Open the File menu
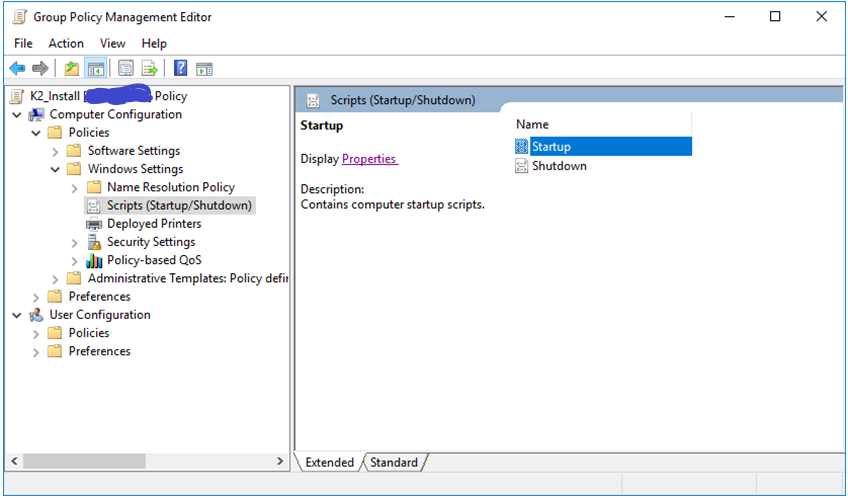Image resolution: width=848 pixels, height=498 pixels. (x=23, y=43)
